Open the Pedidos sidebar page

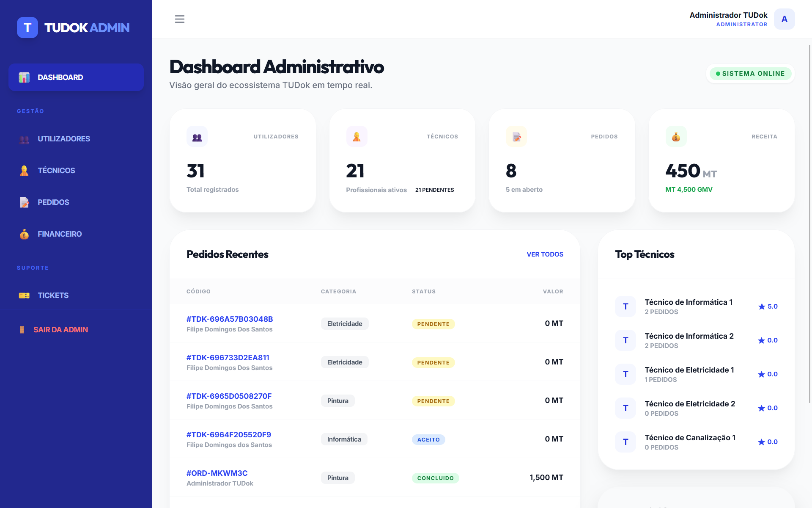(53, 202)
